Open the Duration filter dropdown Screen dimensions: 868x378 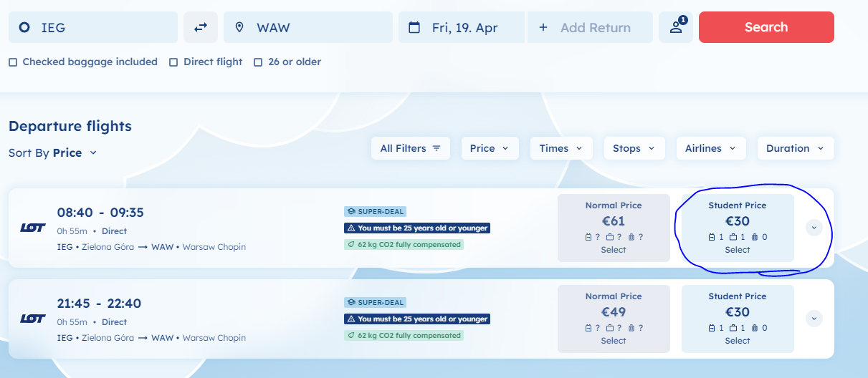(x=796, y=148)
